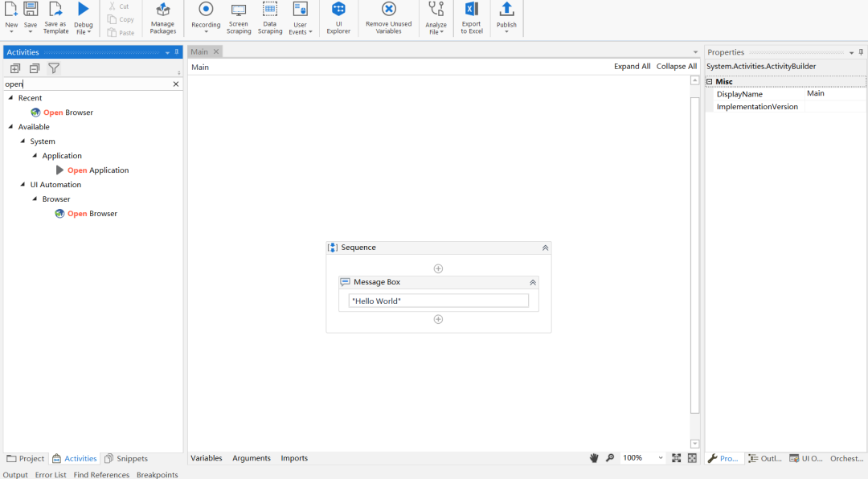Launch Data Scraping wizard

tap(269, 18)
